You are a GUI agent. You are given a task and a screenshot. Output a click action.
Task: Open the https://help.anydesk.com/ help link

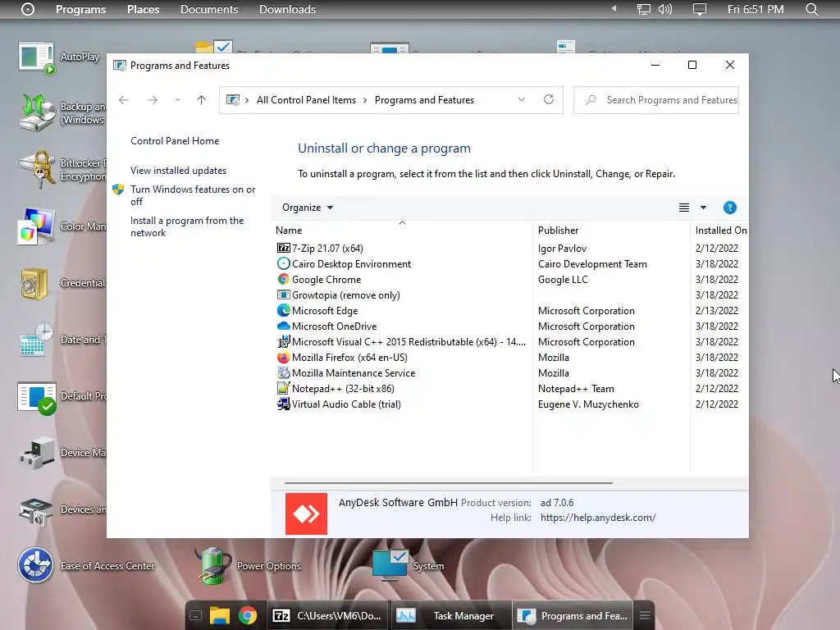click(x=598, y=518)
